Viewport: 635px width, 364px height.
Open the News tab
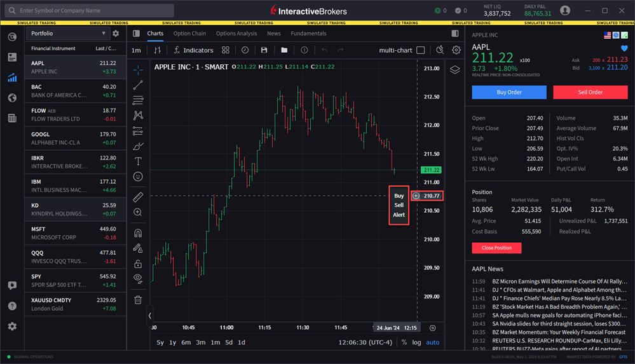pos(274,33)
